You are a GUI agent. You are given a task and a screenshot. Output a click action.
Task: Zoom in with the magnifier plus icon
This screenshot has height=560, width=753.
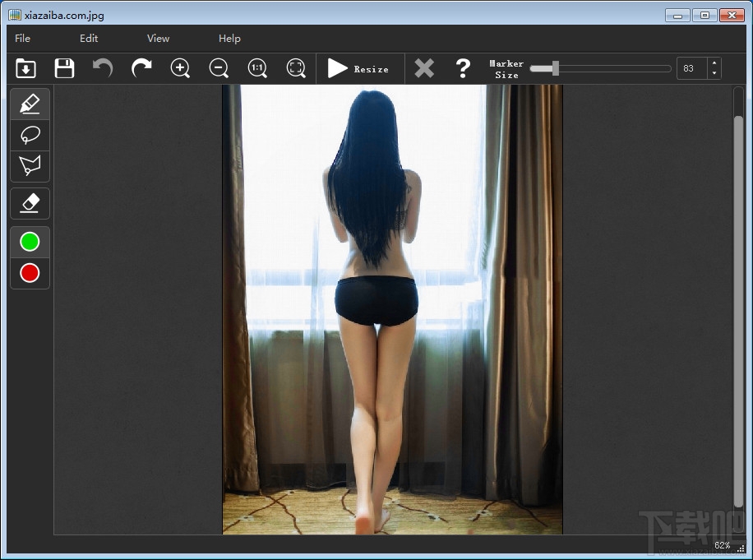click(181, 68)
